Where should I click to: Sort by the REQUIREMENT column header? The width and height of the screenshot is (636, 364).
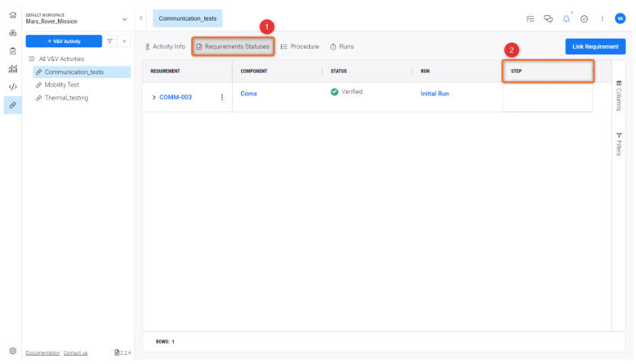coord(165,71)
